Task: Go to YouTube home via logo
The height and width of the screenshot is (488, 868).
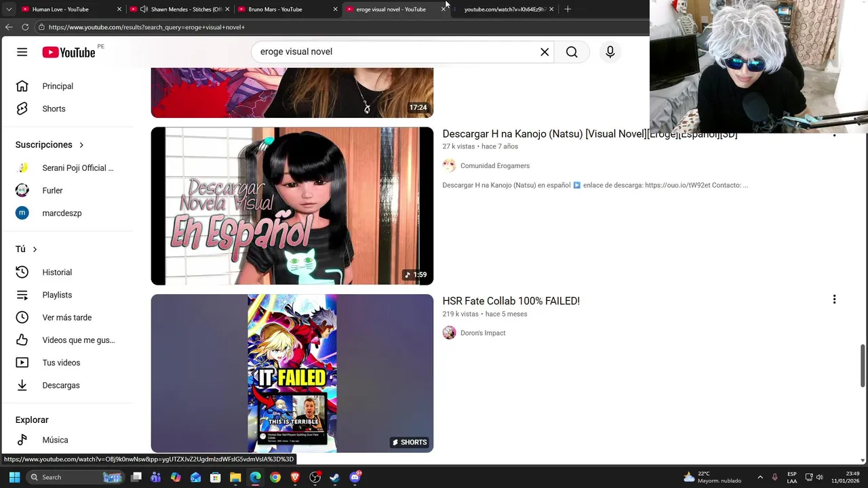Action: point(68,52)
